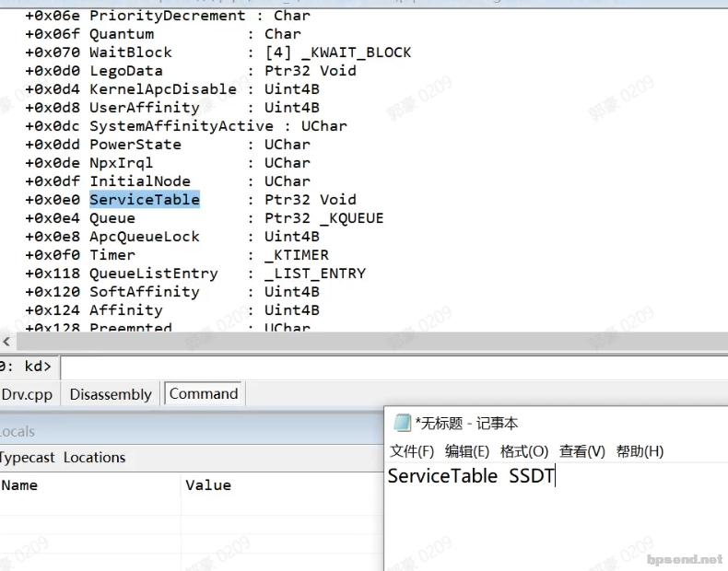Open Notepad's 查看(V) menu

(x=582, y=451)
